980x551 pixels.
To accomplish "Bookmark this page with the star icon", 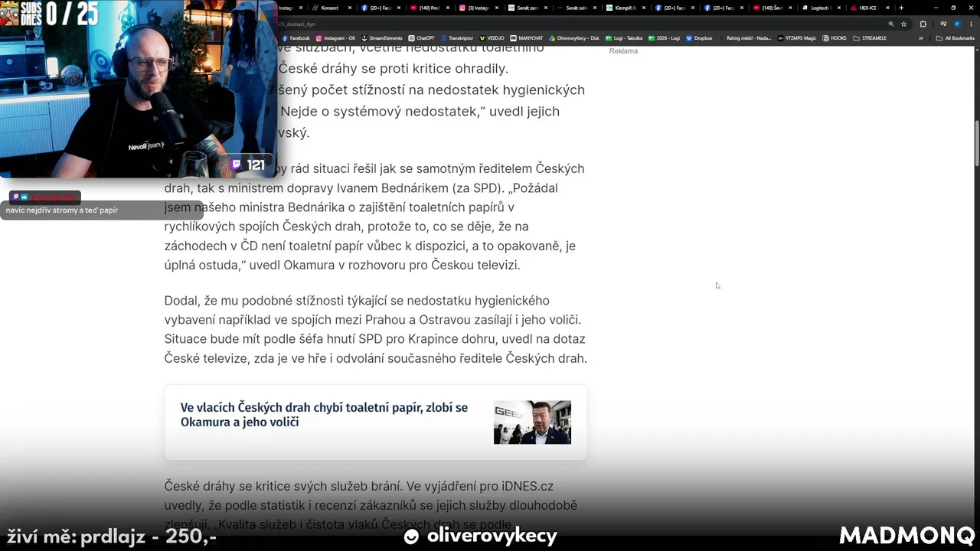I will [903, 24].
